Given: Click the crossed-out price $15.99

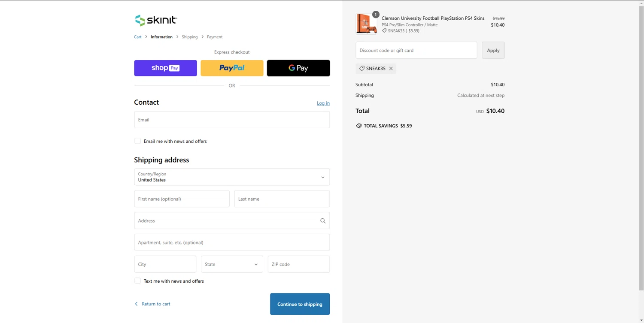Looking at the screenshot, I should [498, 18].
